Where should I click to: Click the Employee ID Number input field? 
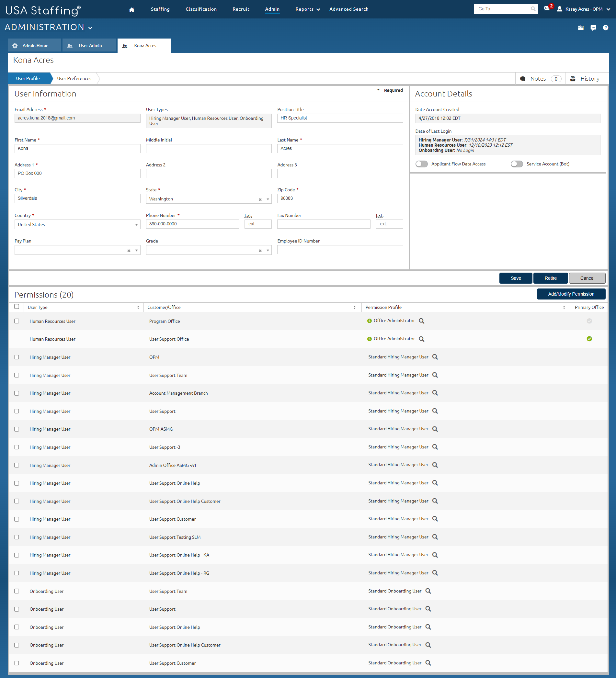(340, 250)
